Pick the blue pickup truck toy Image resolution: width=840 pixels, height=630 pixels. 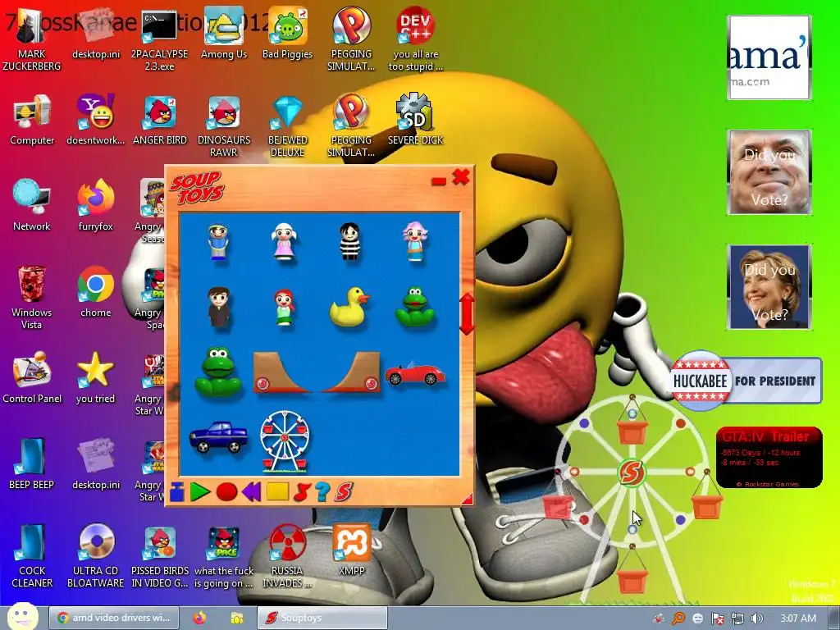218,437
